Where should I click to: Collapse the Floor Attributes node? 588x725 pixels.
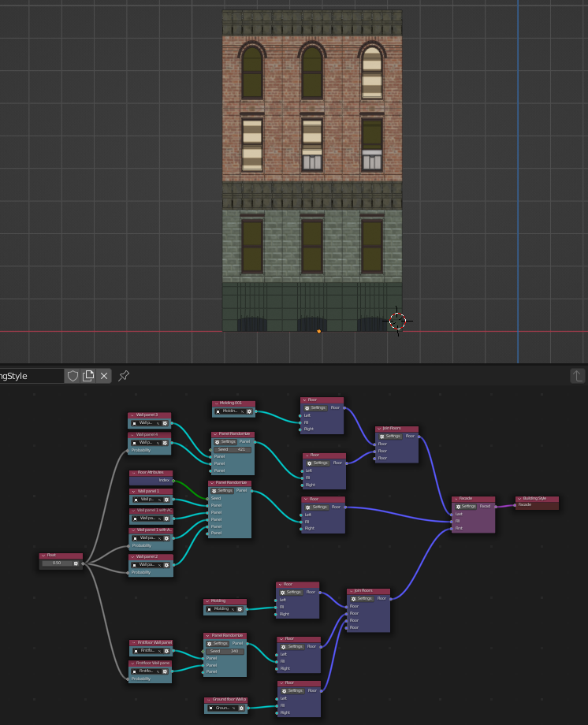133,473
